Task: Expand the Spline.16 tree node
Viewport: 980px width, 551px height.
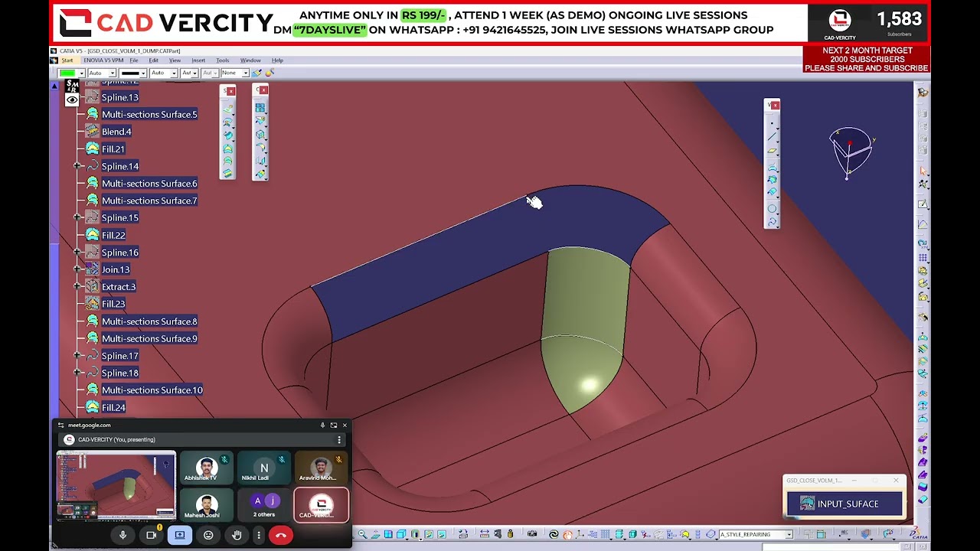Action: (x=77, y=252)
